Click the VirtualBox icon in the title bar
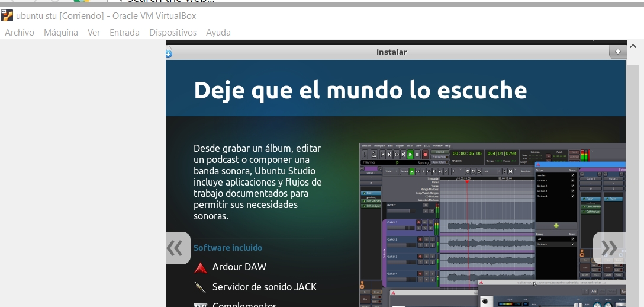The image size is (644, 307). [x=7, y=16]
